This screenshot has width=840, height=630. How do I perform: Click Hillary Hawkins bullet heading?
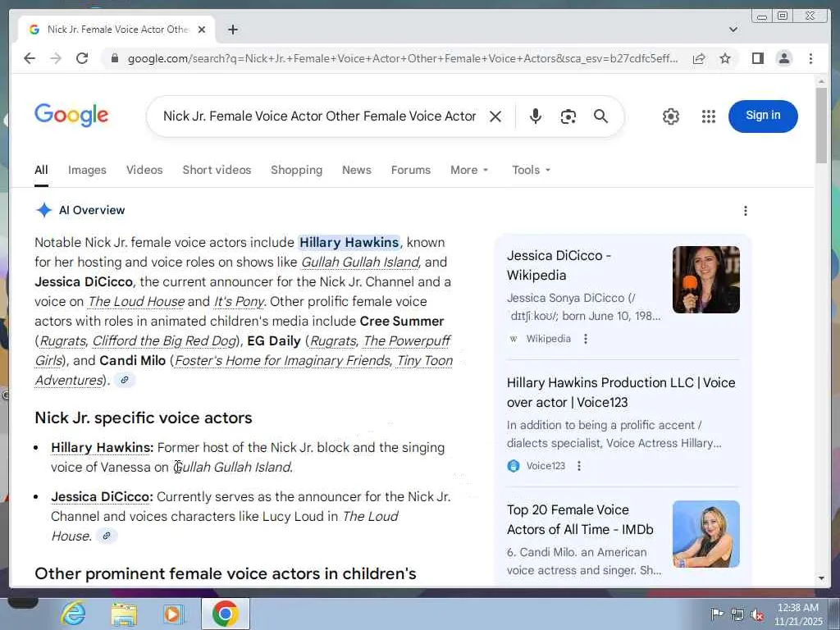102,447
